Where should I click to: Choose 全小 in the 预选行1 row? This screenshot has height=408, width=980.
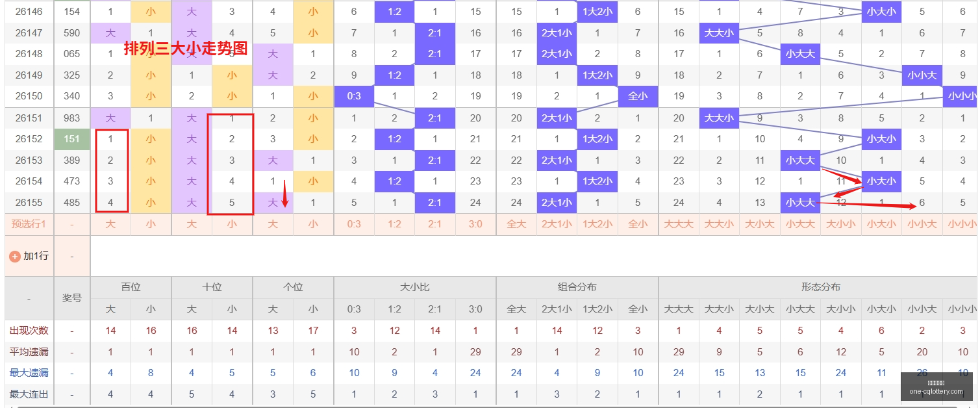[x=638, y=224]
